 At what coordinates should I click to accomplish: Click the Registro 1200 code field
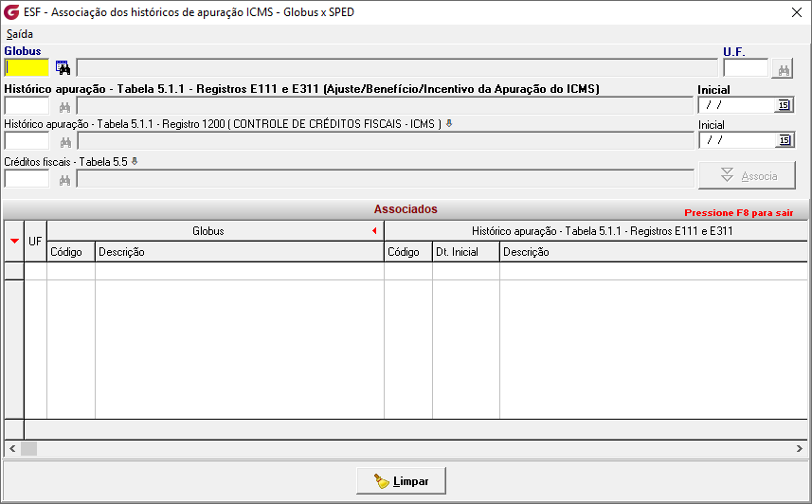[27, 141]
